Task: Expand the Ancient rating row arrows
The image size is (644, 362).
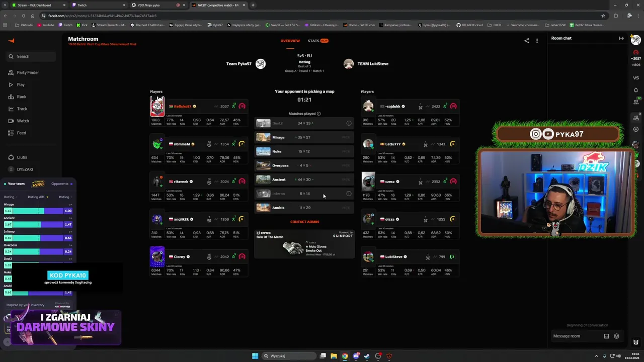Action: (70, 218)
